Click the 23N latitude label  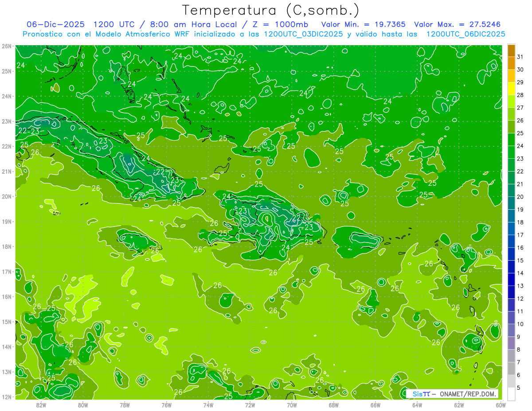(6, 121)
